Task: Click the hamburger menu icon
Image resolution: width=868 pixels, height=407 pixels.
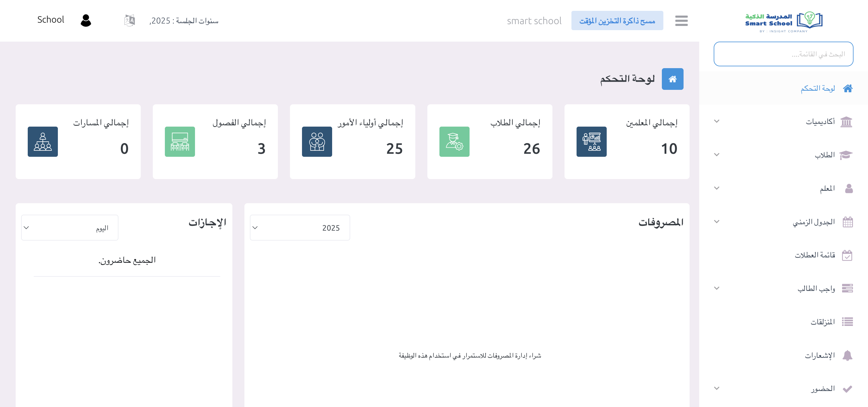Action: (681, 21)
